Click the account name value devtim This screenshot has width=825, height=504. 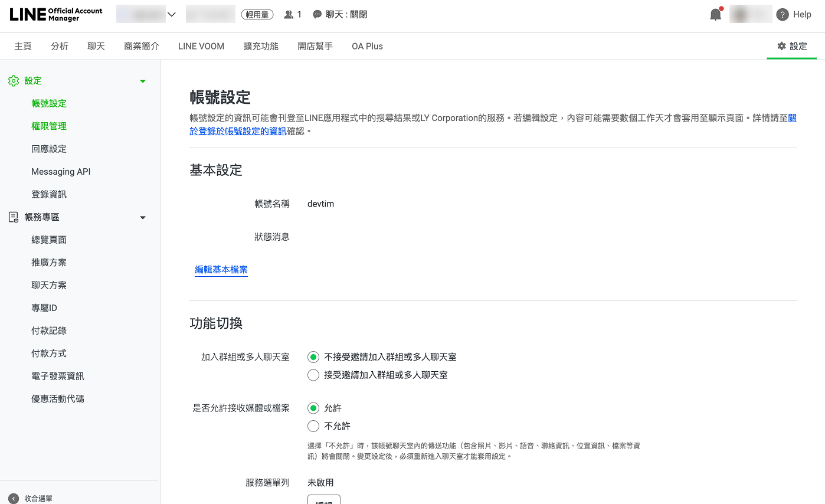321,204
